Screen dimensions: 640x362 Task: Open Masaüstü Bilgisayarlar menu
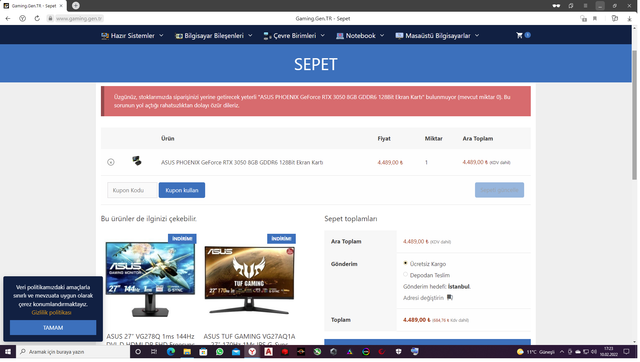437,36
